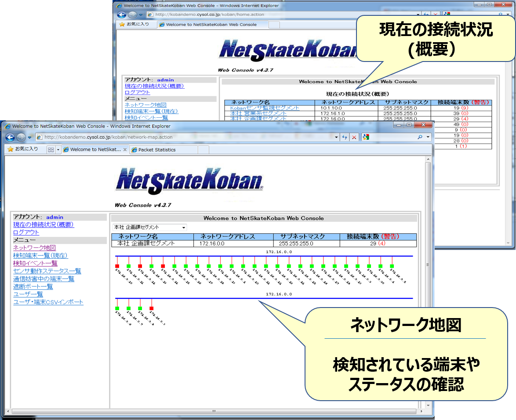The width and height of the screenshot is (516, 420).
Task: Click the Google search provider icon
Action: (366, 137)
